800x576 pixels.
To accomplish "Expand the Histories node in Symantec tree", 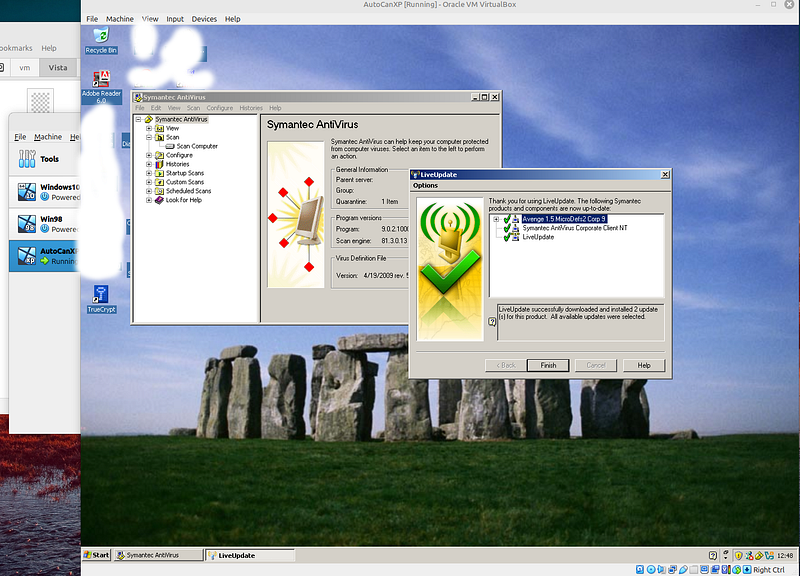I will click(149, 164).
